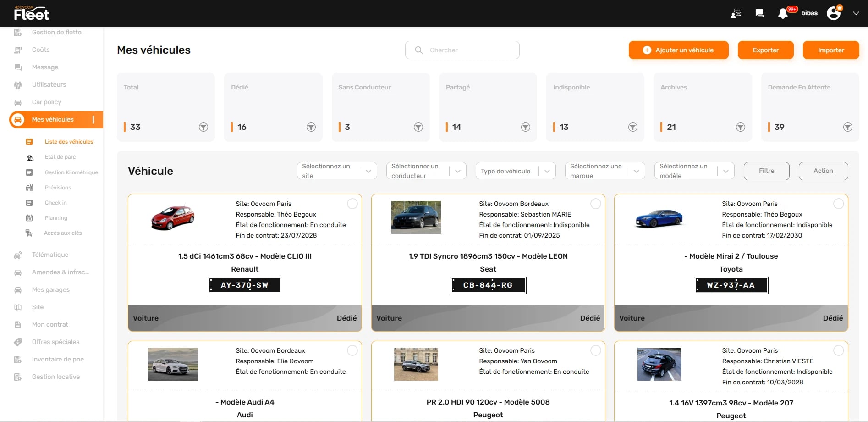Select the Renault CLIO III vehicle radio button
This screenshot has width=868, height=422.
(x=352, y=204)
